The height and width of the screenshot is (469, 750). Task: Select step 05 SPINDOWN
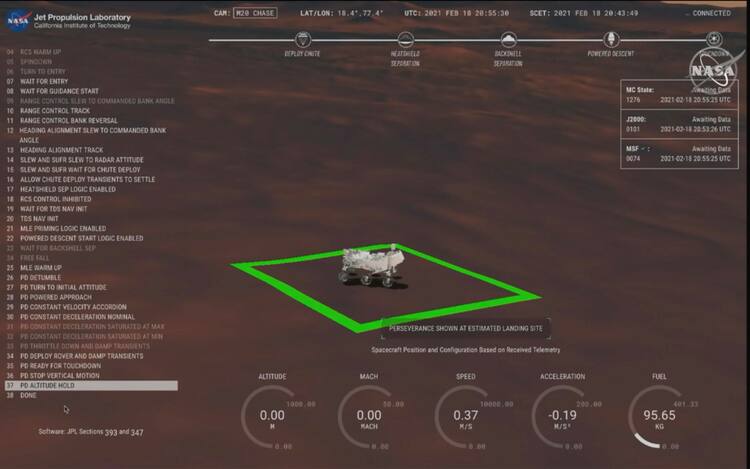[x=29, y=62]
